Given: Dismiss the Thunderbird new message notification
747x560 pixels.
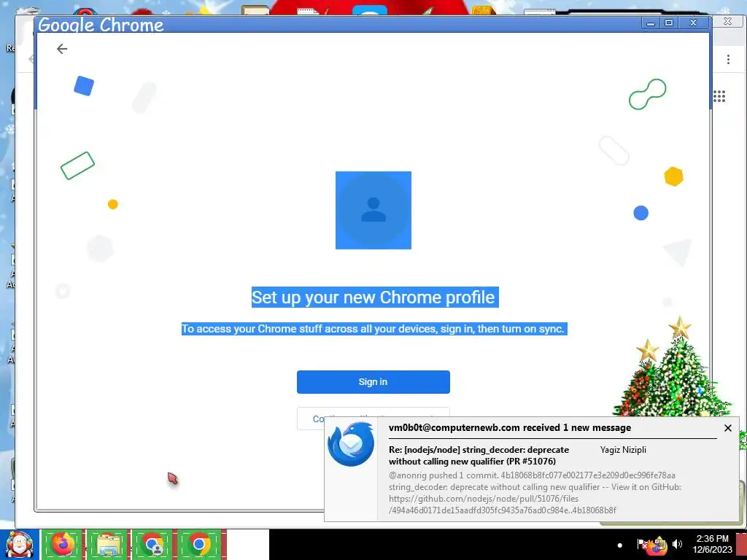Looking at the screenshot, I should point(727,428).
